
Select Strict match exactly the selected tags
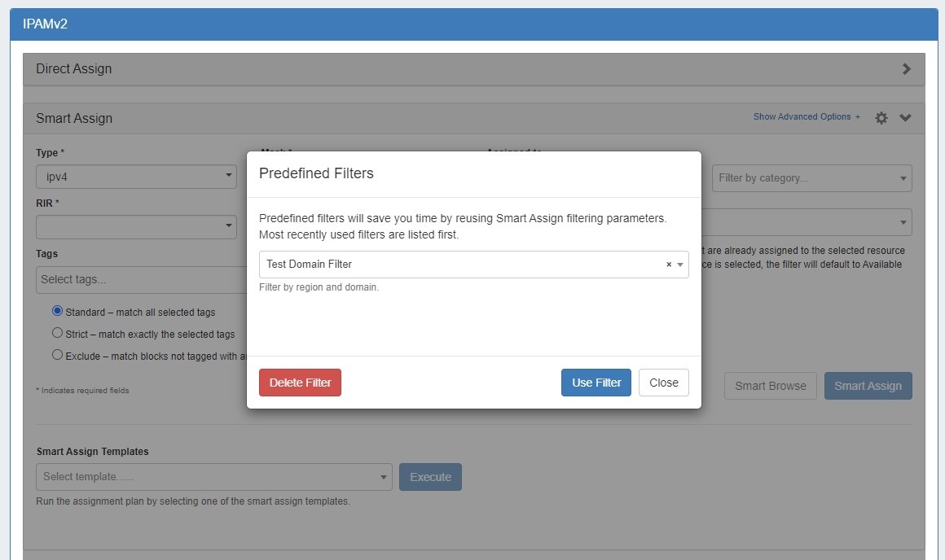pyautogui.click(x=57, y=333)
